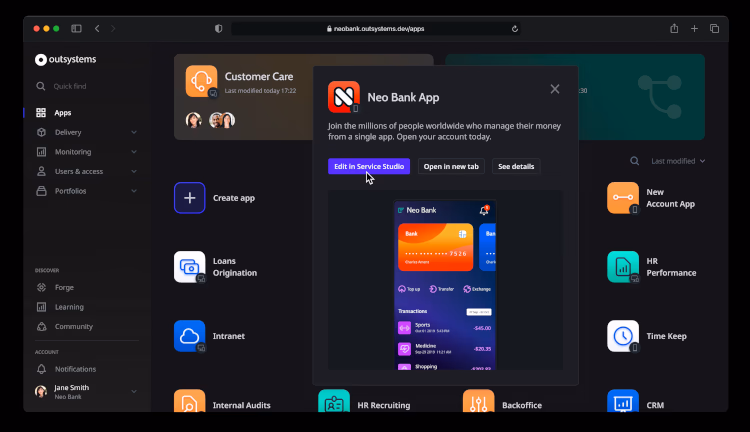Click the Time Keep label
Viewport: 750px width, 432px height.
point(666,336)
